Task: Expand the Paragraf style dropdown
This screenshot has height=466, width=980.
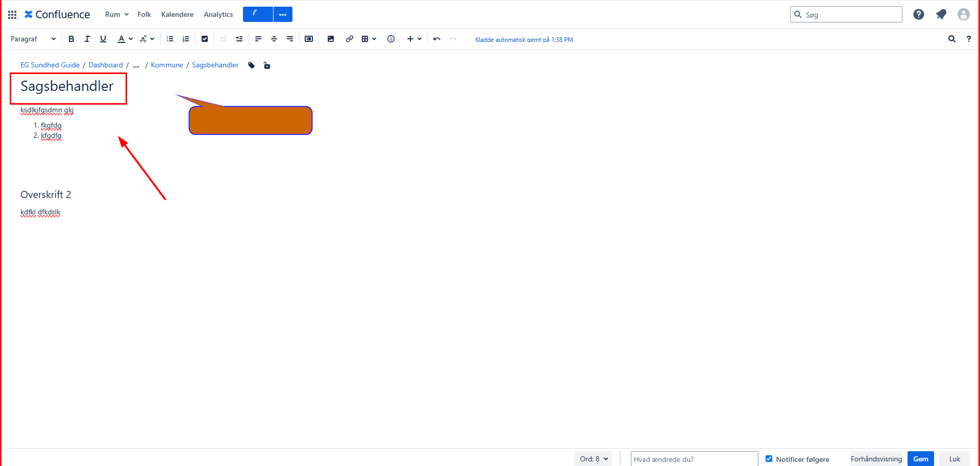Action: [x=33, y=39]
